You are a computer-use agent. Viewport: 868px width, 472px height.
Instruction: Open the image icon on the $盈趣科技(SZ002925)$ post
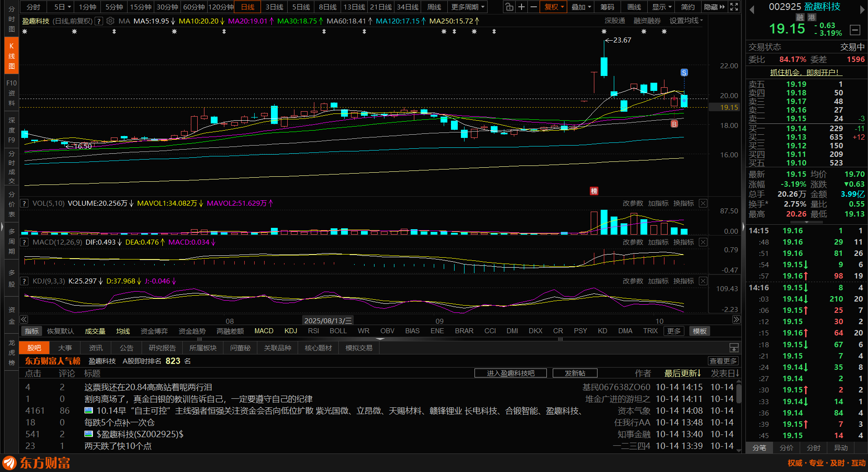coord(89,434)
